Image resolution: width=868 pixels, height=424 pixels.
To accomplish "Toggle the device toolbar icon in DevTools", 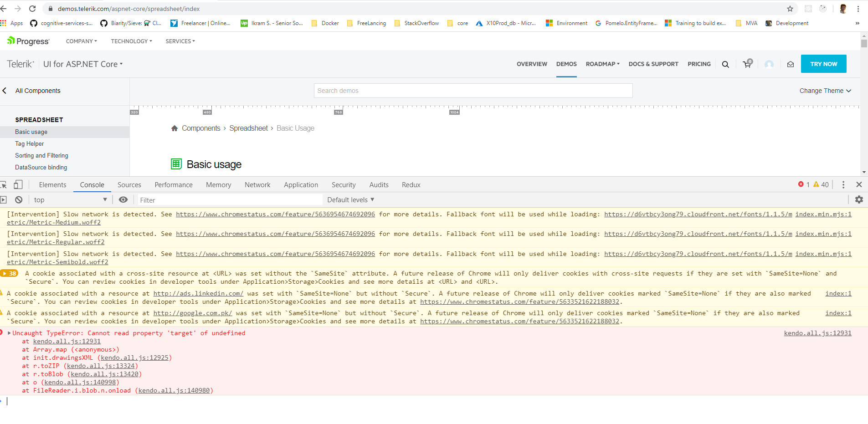I will pyautogui.click(x=18, y=184).
